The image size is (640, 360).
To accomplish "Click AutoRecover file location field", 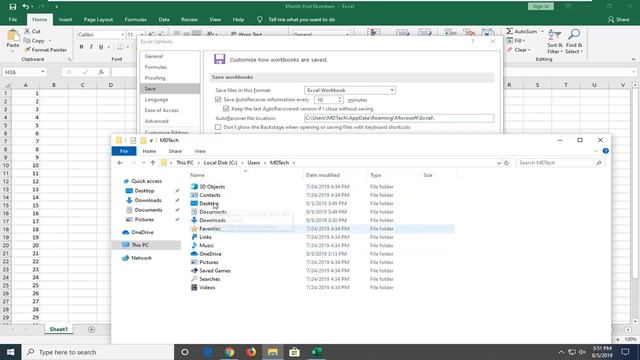I will click(x=399, y=118).
